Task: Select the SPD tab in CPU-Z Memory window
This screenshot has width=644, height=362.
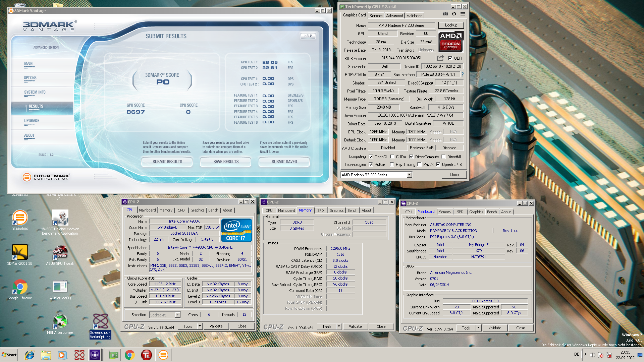Action: (x=321, y=210)
